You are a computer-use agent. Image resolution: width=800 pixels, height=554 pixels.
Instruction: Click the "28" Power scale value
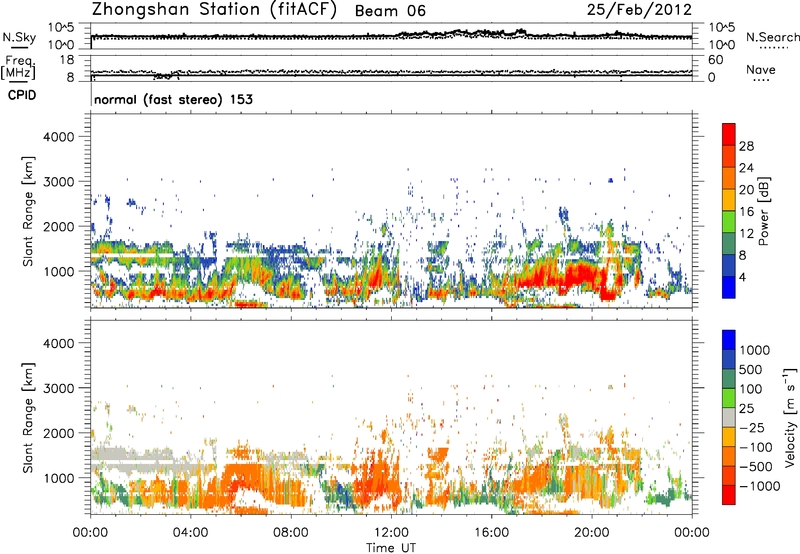(746, 146)
